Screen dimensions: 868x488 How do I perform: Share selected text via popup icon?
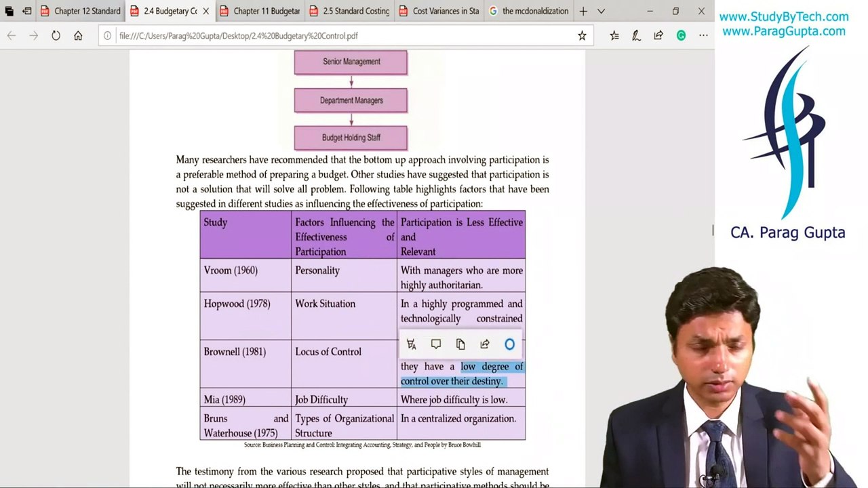(485, 344)
